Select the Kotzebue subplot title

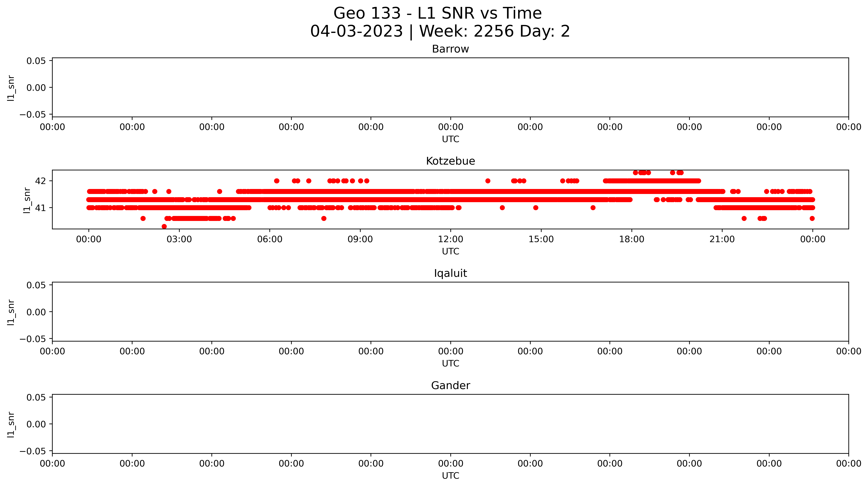[x=451, y=161]
